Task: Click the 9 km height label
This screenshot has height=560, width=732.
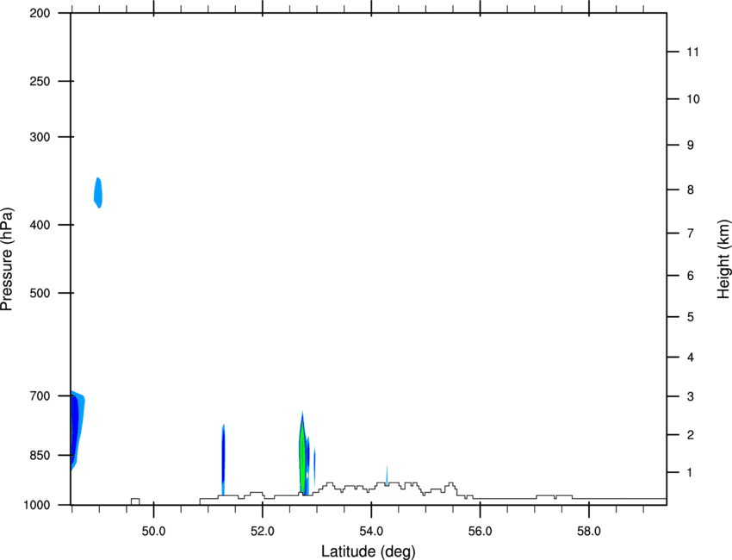Action: coord(691,146)
